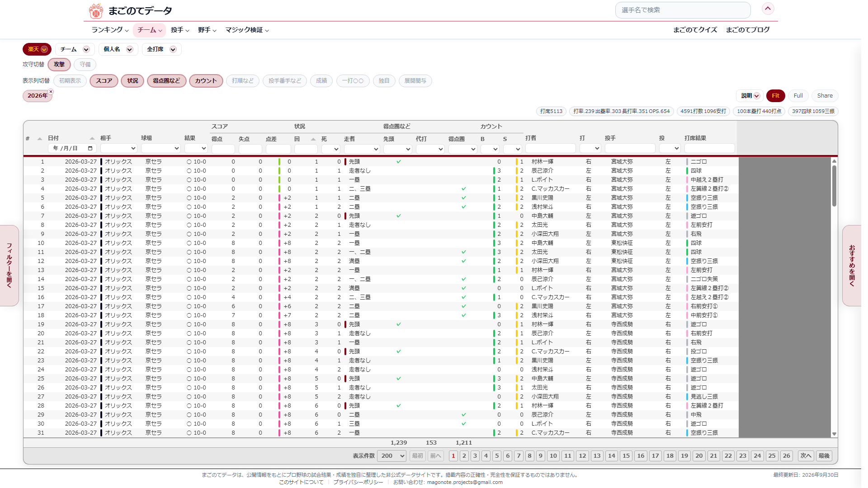The height and width of the screenshot is (488, 868).
Task: Go to page 26
Action: [786, 456]
